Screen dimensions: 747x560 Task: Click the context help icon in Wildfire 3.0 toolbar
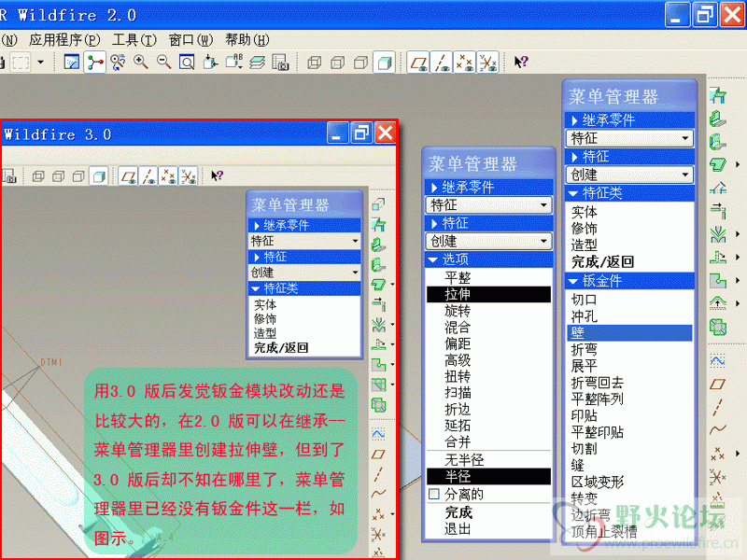(x=217, y=176)
